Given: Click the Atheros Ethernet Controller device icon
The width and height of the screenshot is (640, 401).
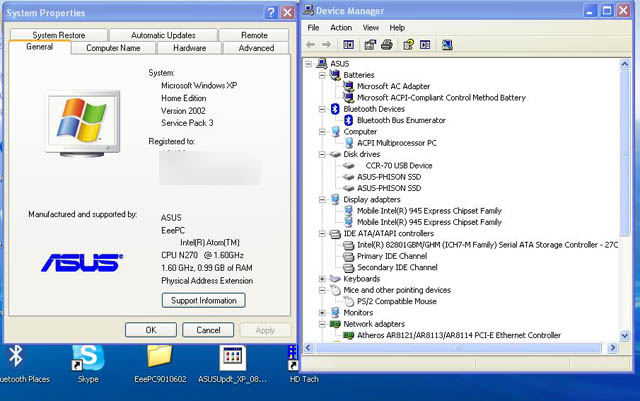Looking at the screenshot, I should click(349, 335).
